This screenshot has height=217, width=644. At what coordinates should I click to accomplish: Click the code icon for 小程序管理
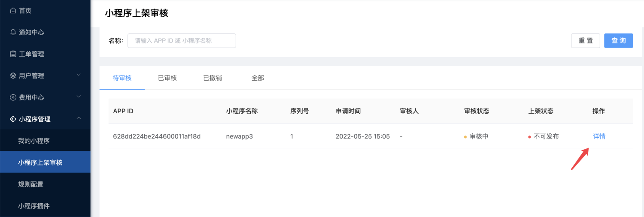point(13,119)
